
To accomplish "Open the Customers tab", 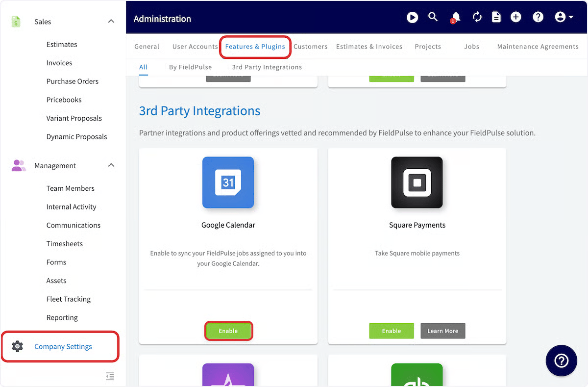I will click(311, 47).
